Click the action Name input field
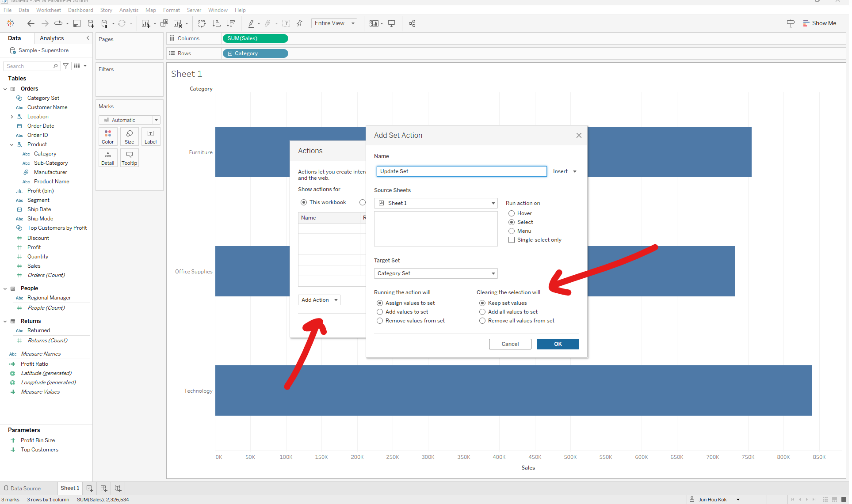The height and width of the screenshot is (504, 852). click(462, 171)
